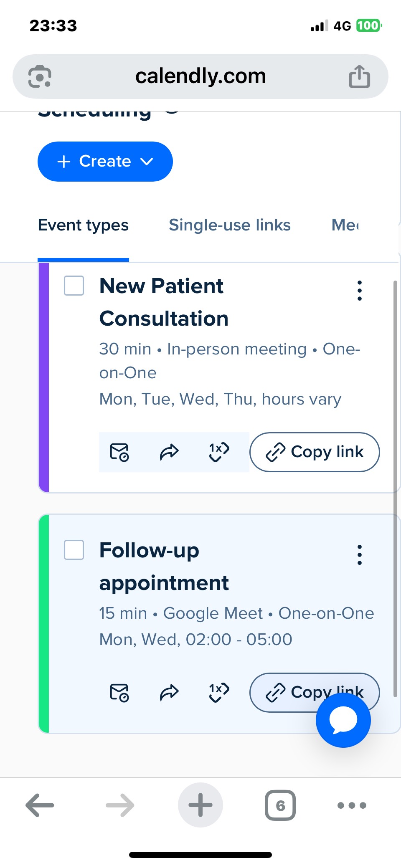The width and height of the screenshot is (401, 868).
Task: Select the Event types tab
Action: tap(83, 225)
